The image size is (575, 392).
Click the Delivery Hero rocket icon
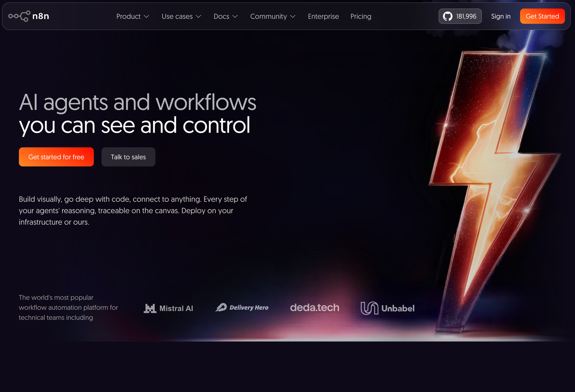point(221,308)
